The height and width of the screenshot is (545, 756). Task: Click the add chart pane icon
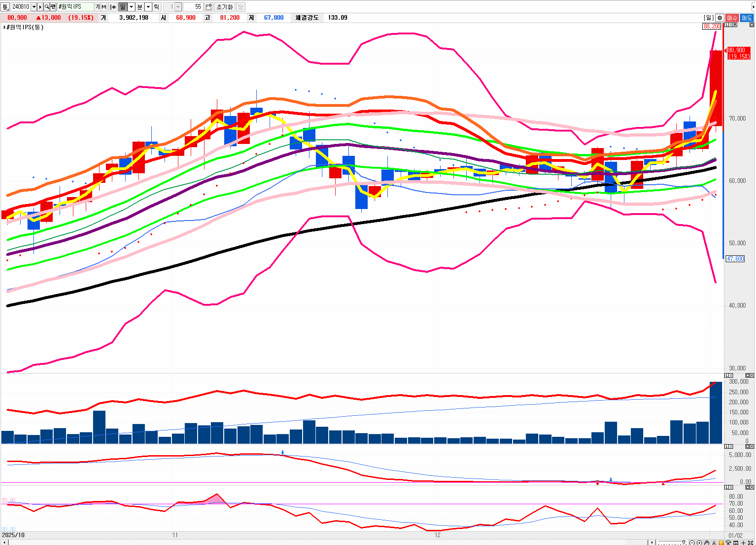(209, 7)
